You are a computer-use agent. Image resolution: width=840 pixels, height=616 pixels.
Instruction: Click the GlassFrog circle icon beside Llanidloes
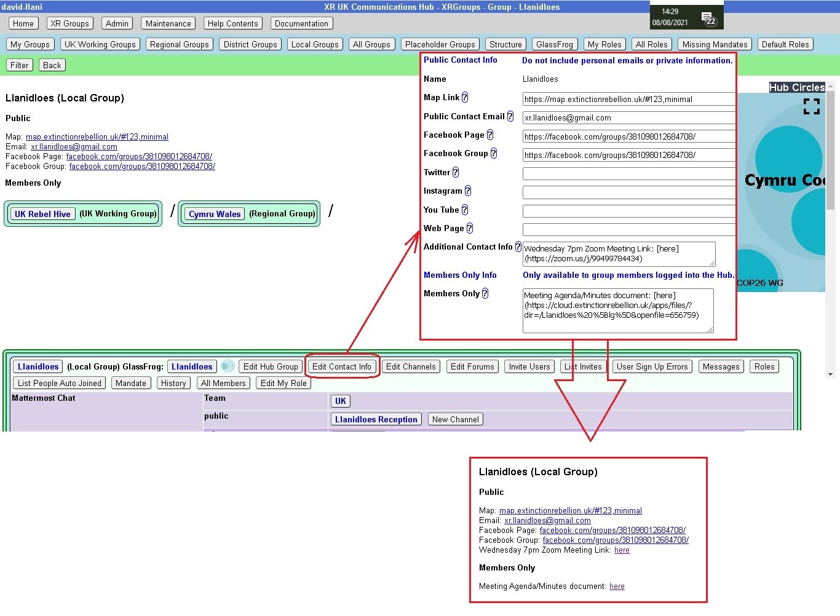pyautogui.click(x=228, y=366)
